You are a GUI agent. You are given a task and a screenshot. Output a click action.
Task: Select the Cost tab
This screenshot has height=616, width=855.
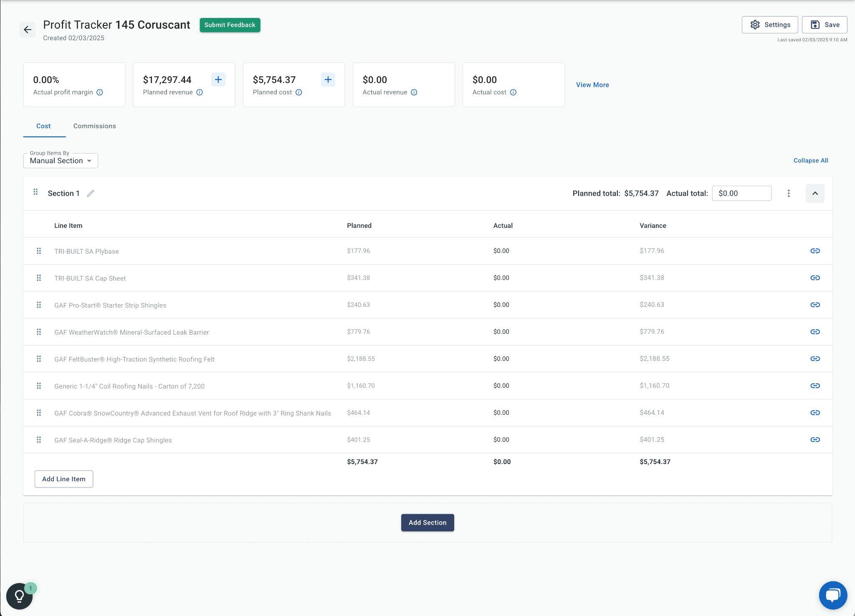click(x=43, y=126)
